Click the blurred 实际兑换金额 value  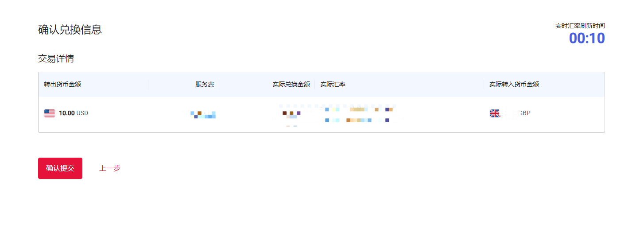click(x=291, y=115)
